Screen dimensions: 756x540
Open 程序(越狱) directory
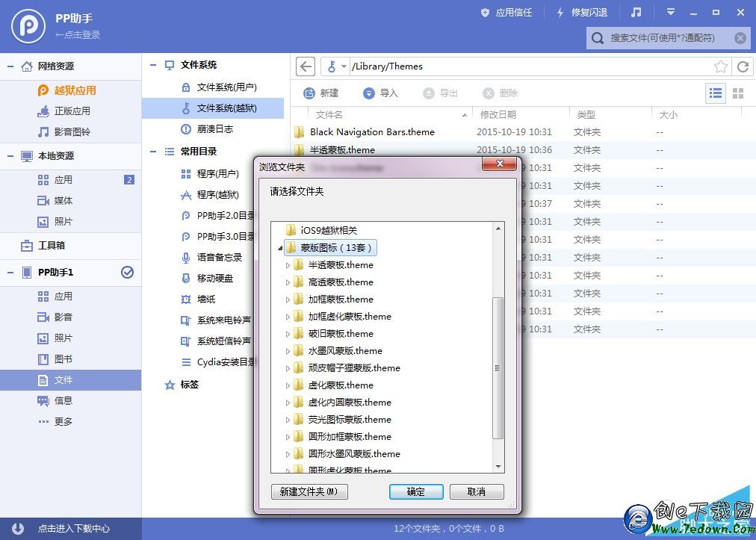point(210,195)
